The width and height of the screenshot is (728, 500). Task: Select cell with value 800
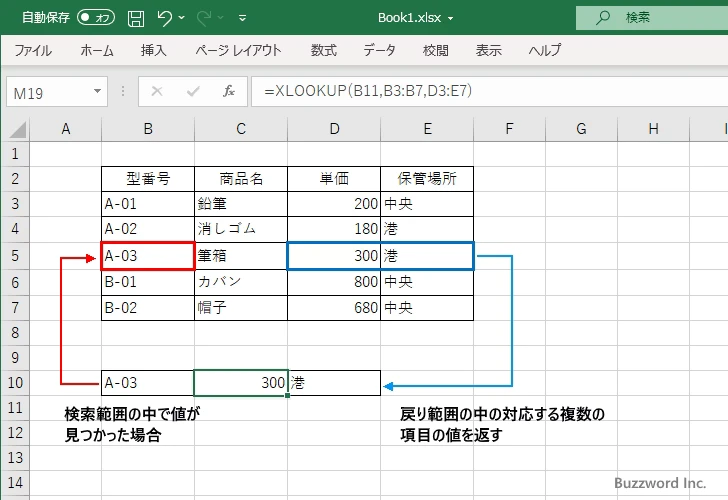pyautogui.click(x=334, y=282)
